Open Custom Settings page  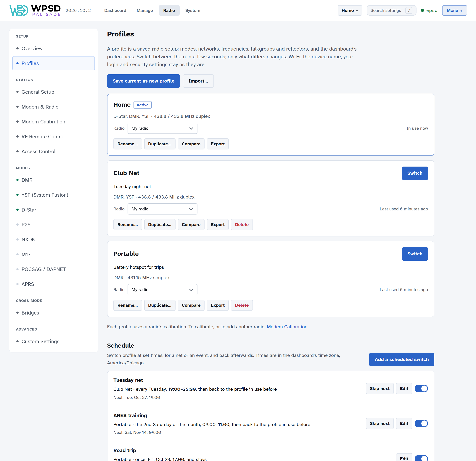point(53,341)
